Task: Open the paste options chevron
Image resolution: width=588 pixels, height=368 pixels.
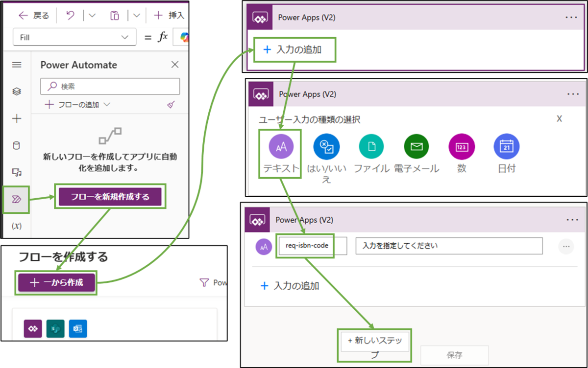Action: pos(137,16)
